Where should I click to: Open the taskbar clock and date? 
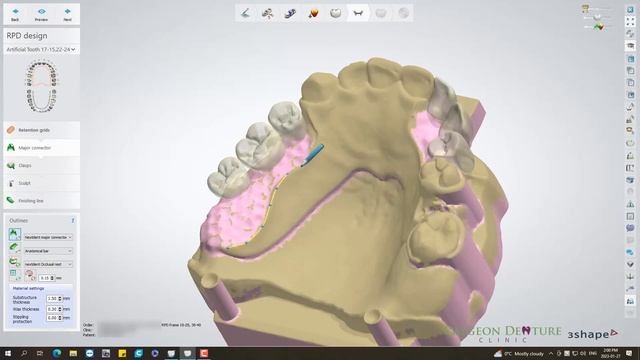[x=611, y=353]
